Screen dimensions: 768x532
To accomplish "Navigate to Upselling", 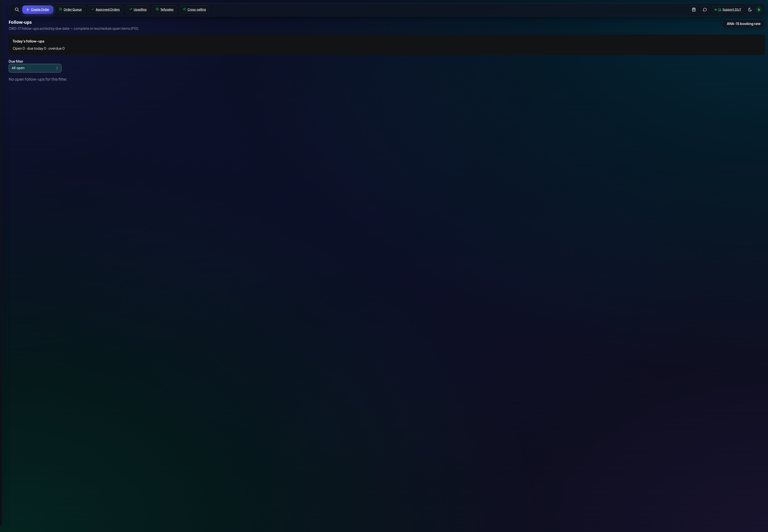I will pyautogui.click(x=138, y=10).
